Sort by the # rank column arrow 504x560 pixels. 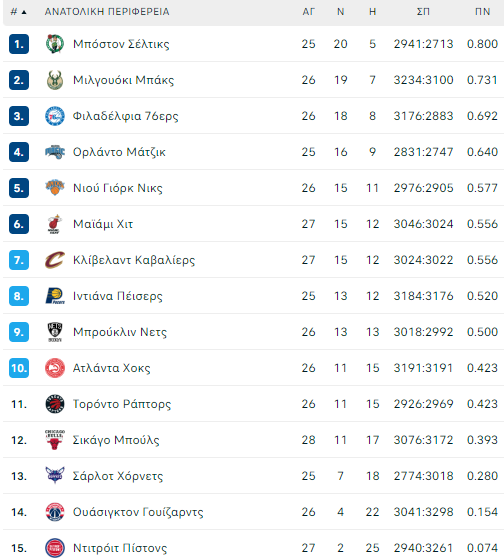point(24,12)
